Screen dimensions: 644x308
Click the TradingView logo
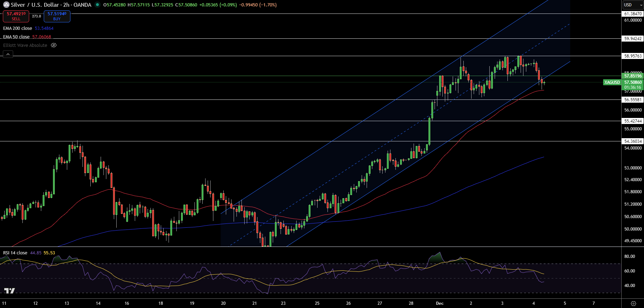coord(10,291)
